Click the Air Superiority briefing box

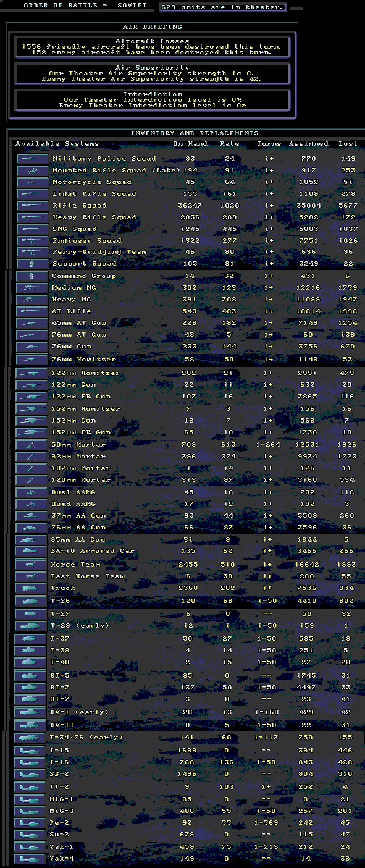tap(152, 74)
